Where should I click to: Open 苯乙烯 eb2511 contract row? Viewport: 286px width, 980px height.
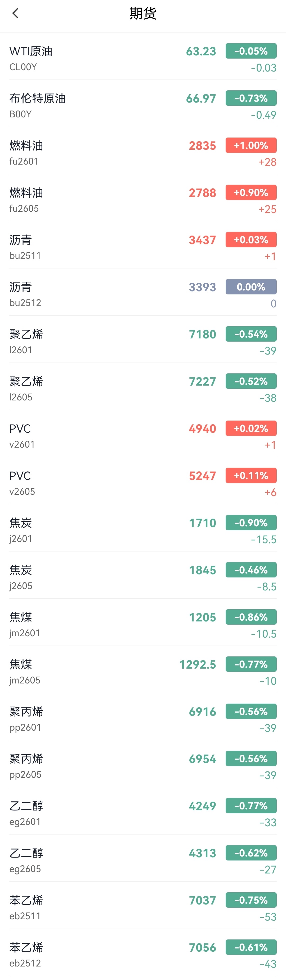pyautogui.click(x=143, y=906)
